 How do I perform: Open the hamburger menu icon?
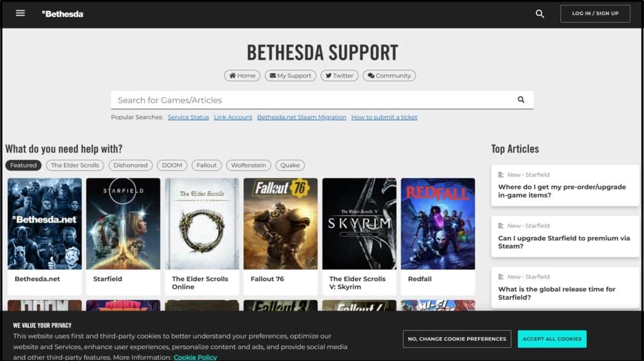(x=20, y=13)
